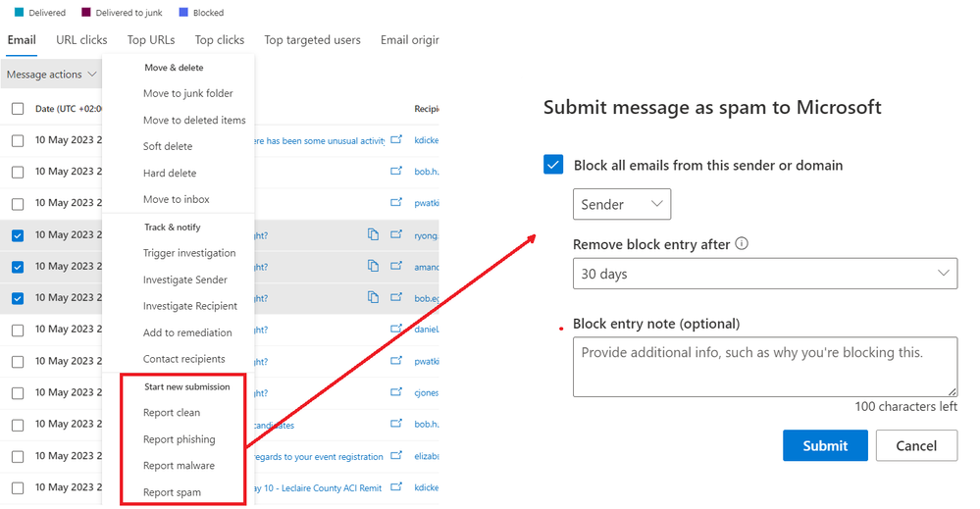Choose Move to junk folder
Viewport: 980px width, 509px height.
tap(187, 93)
